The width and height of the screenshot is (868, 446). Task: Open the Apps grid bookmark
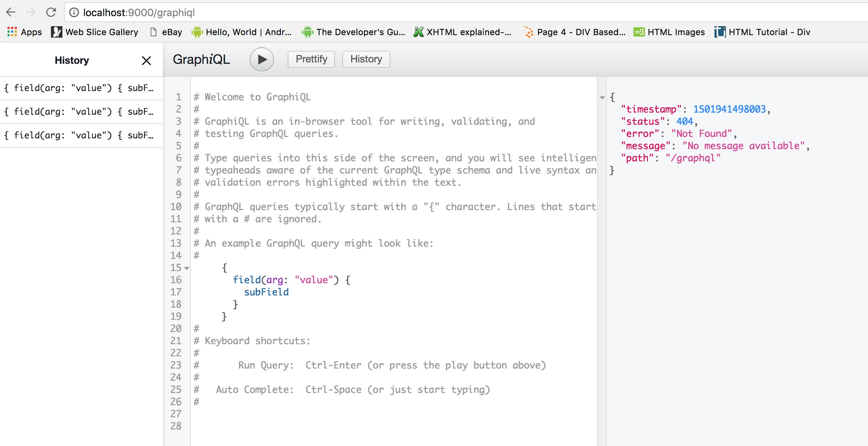[x=24, y=32]
